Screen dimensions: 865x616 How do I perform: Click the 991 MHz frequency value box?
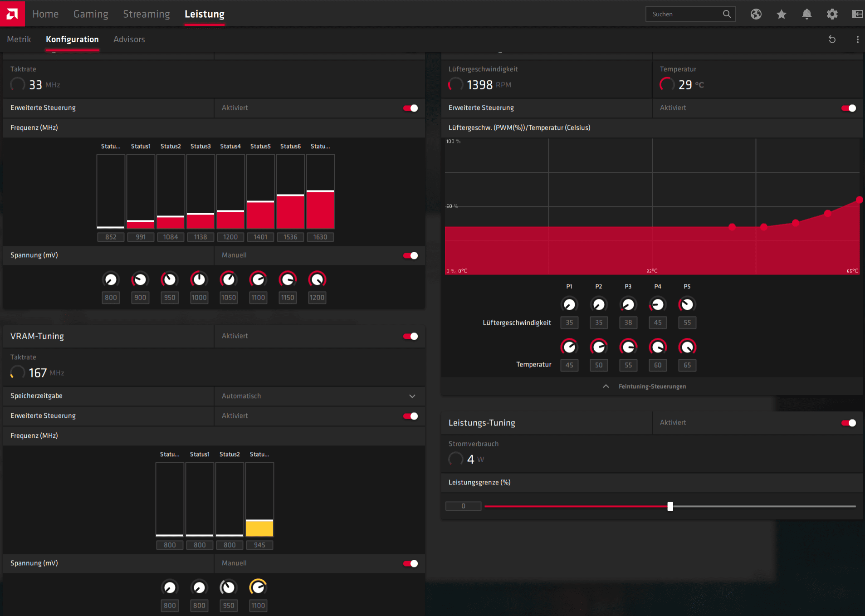coord(141,237)
